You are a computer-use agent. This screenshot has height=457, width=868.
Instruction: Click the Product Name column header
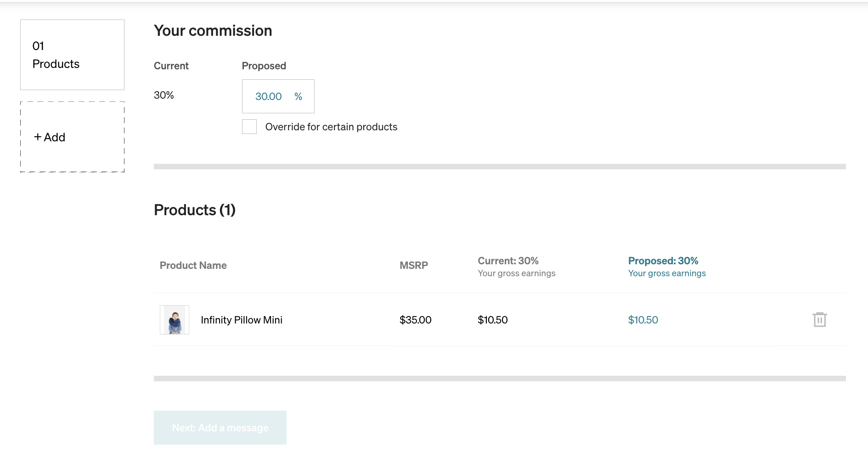[193, 265]
